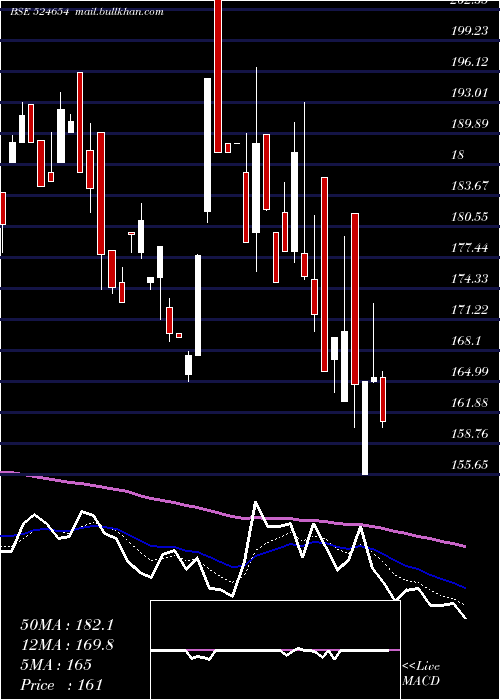This screenshot has width=500, height=700.
Task: Select the 174.33 price axis label
Action: click(x=470, y=279)
